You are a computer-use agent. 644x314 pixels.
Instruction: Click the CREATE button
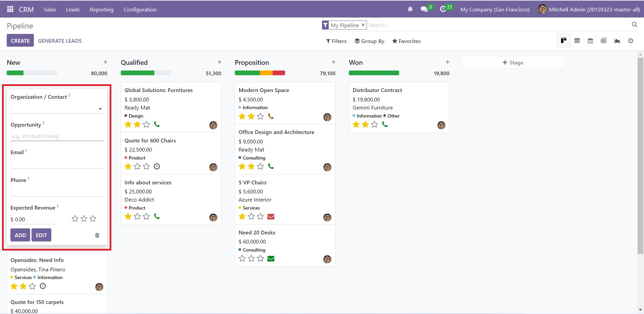tap(20, 40)
